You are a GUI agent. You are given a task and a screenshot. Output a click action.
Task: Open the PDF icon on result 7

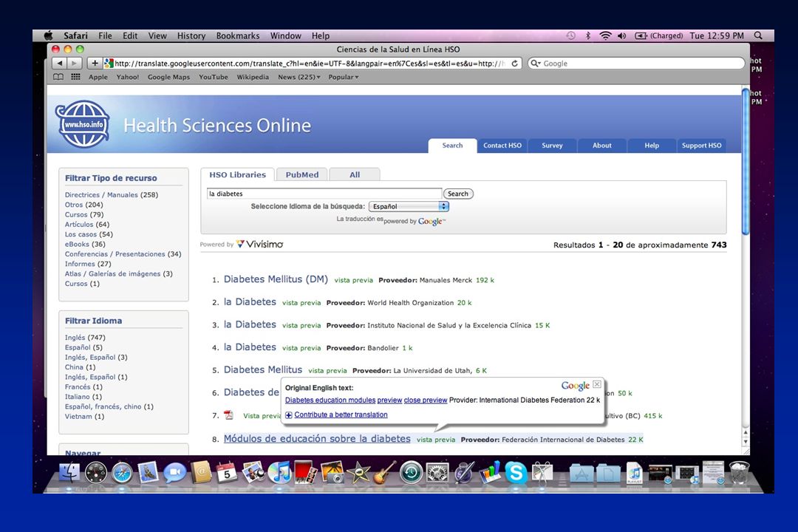(x=228, y=415)
